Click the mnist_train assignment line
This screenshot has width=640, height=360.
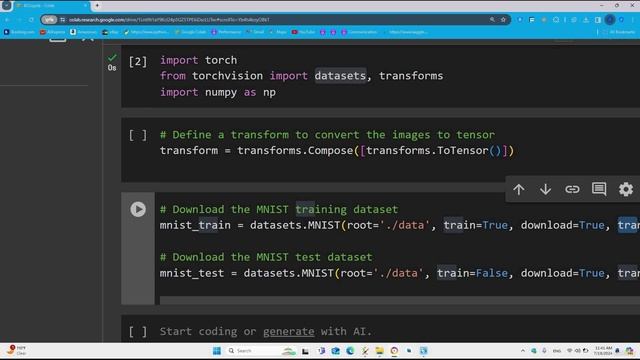coord(400,225)
